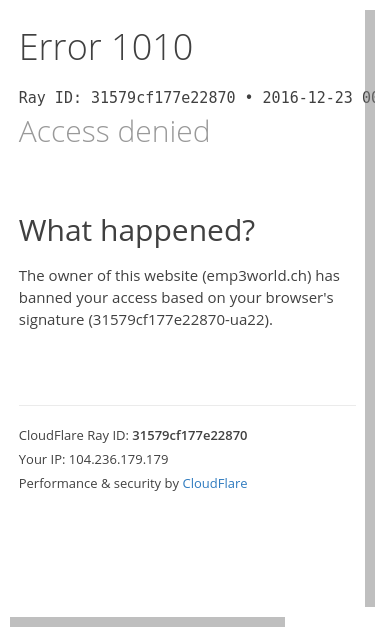Click the date 2016-12-23 in header
The image size is (375, 627).
point(307,98)
